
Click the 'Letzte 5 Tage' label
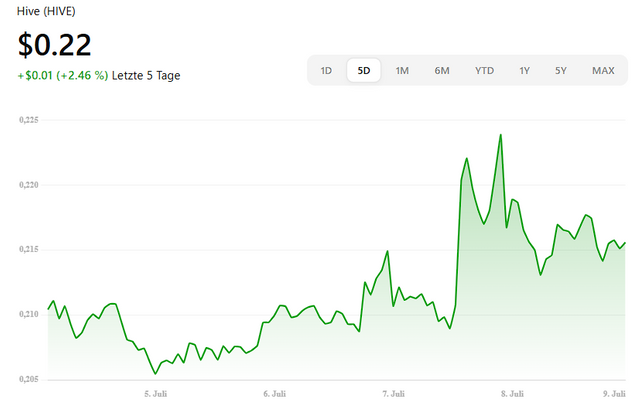[x=146, y=76]
